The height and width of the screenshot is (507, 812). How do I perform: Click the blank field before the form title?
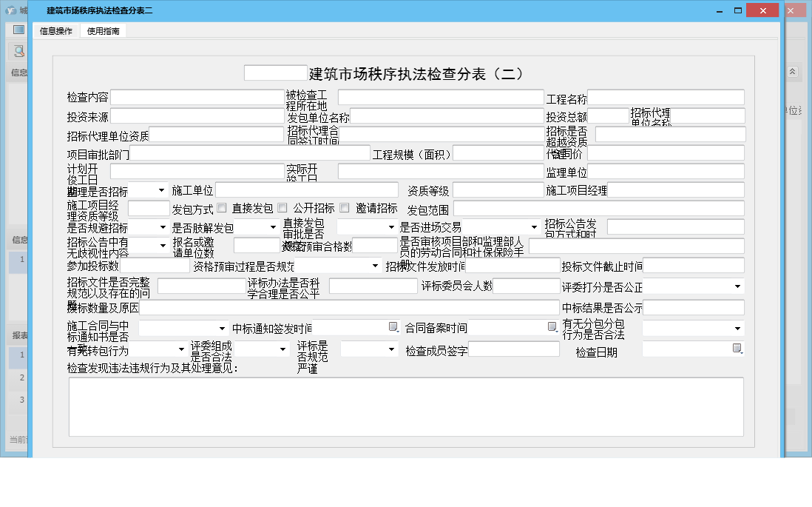pos(274,72)
